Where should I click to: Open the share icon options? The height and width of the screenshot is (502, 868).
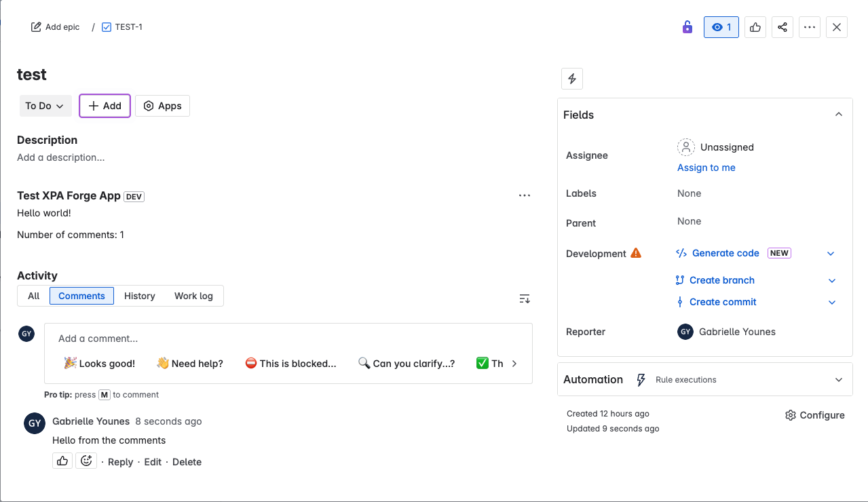pos(782,26)
